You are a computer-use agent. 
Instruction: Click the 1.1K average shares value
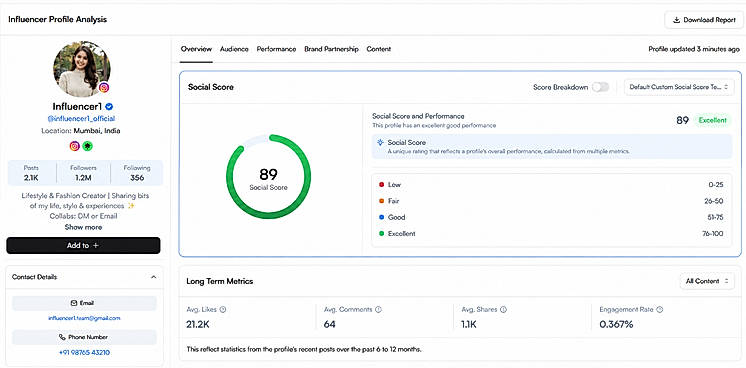pos(469,325)
